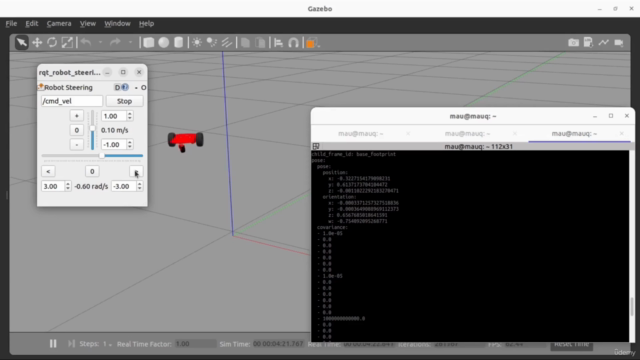Click the /cmd_vel topic field
The width and height of the screenshot is (640, 360).
click(x=71, y=101)
